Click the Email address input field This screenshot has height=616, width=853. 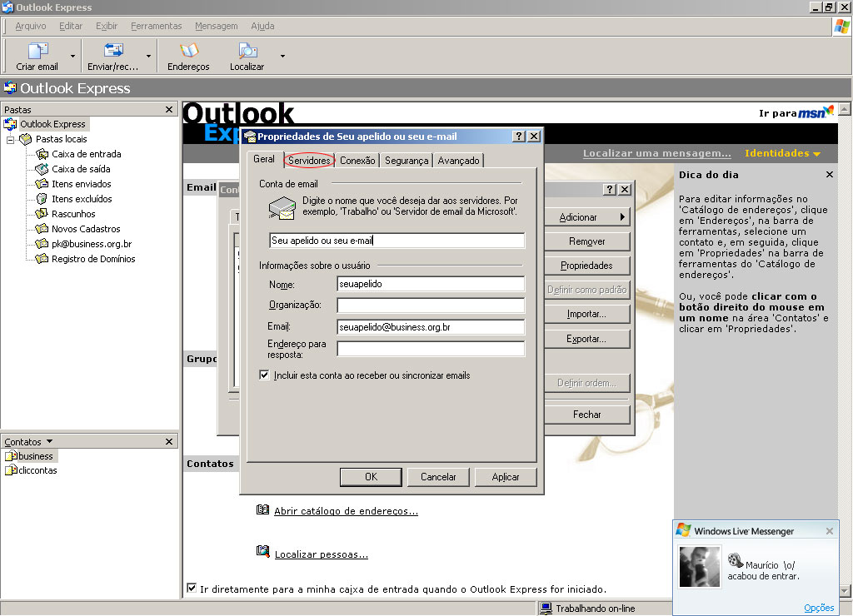pos(431,327)
